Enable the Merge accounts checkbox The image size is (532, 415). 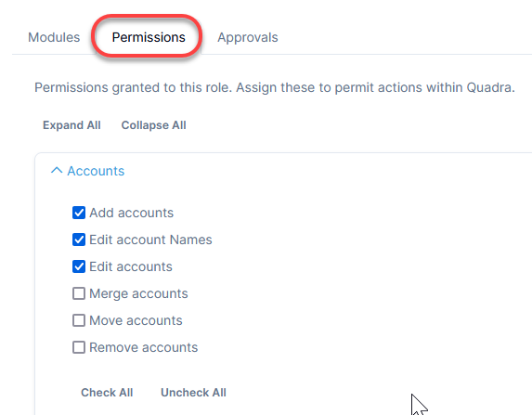tap(79, 293)
